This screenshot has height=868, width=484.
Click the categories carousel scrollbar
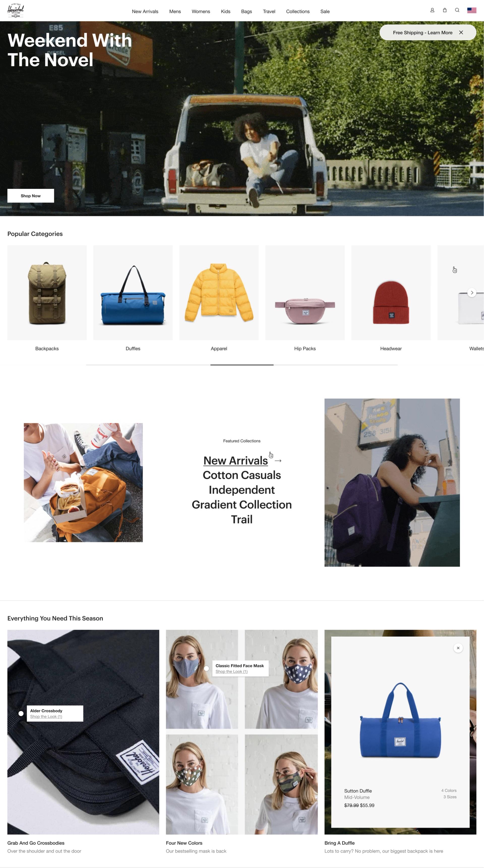point(242,365)
